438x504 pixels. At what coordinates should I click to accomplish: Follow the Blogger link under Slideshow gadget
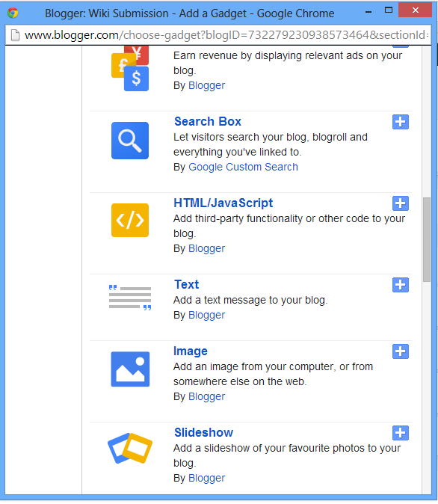pyautogui.click(x=206, y=478)
